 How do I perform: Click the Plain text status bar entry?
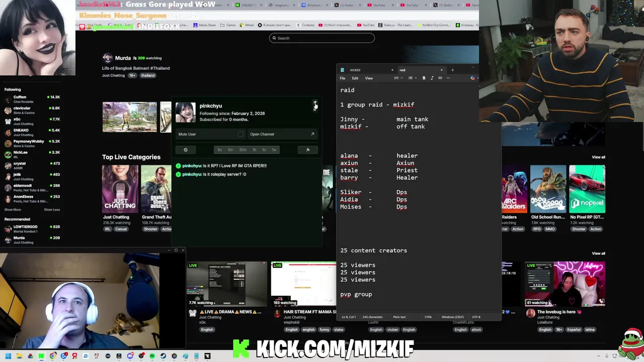pos(399,317)
